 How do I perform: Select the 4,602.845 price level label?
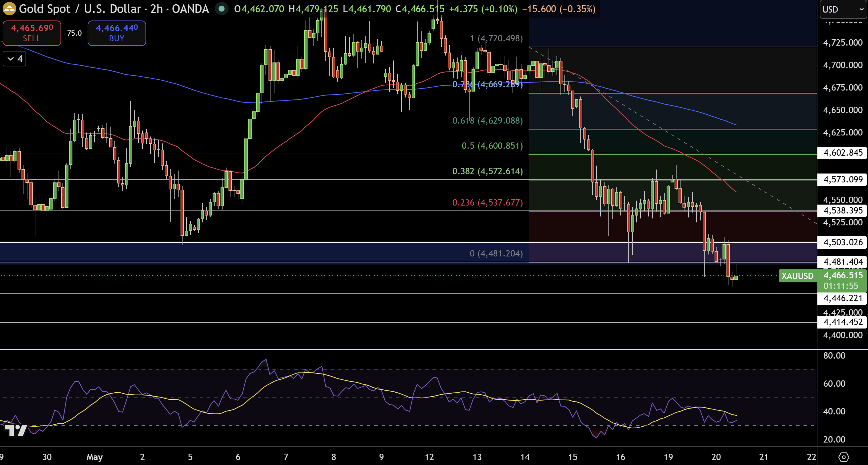(x=843, y=153)
